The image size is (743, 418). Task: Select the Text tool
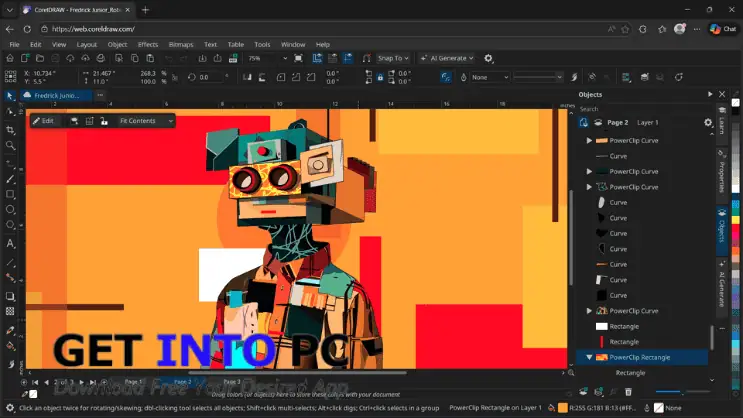tap(10, 244)
